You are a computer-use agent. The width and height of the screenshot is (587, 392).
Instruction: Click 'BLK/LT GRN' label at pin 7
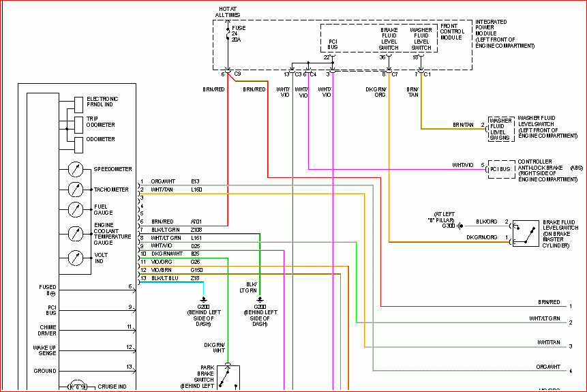point(166,230)
